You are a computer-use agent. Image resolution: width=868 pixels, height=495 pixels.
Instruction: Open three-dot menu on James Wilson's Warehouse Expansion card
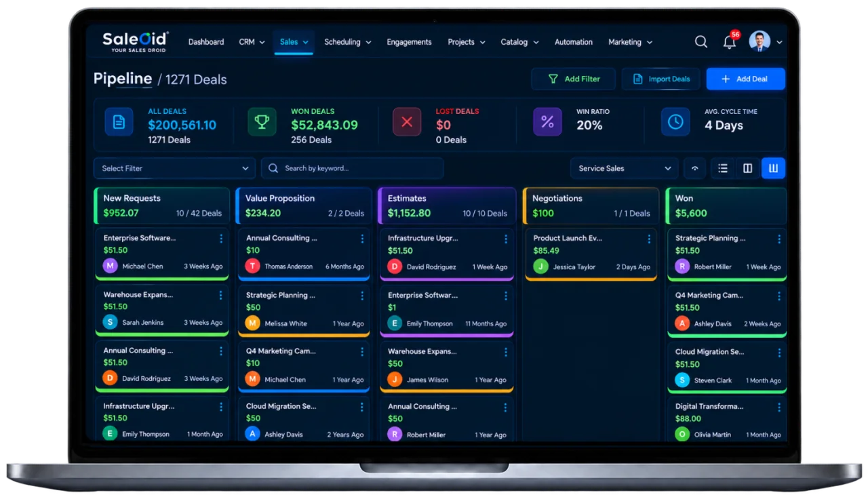(x=506, y=352)
